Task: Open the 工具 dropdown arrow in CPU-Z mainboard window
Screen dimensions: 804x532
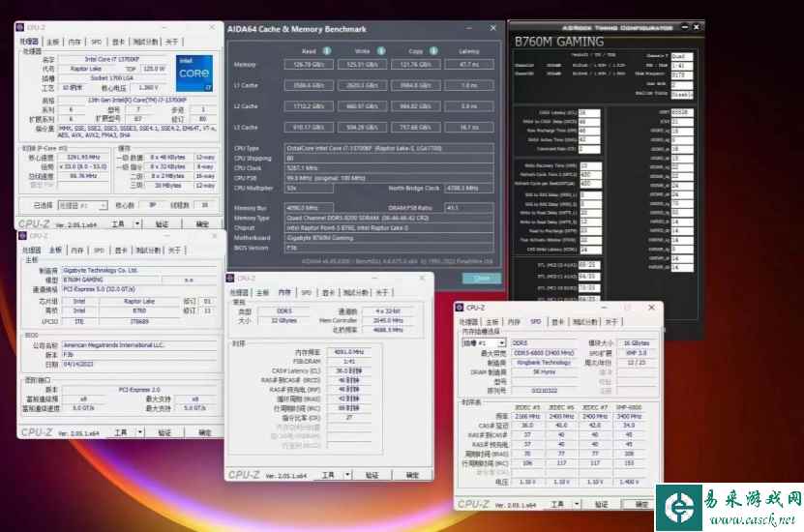Action: pyautogui.click(x=139, y=432)
